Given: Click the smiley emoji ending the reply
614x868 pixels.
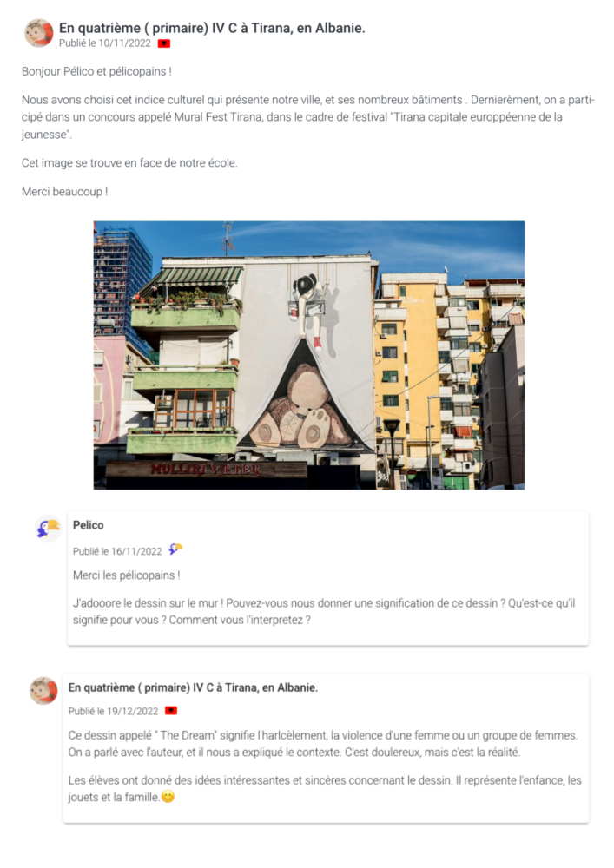Looking at the screenshot, I should coord(168,797).
